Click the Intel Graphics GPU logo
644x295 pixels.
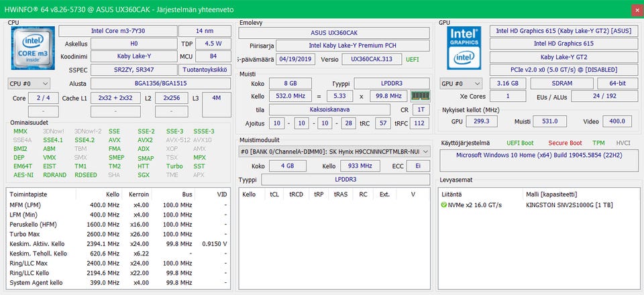464,46
